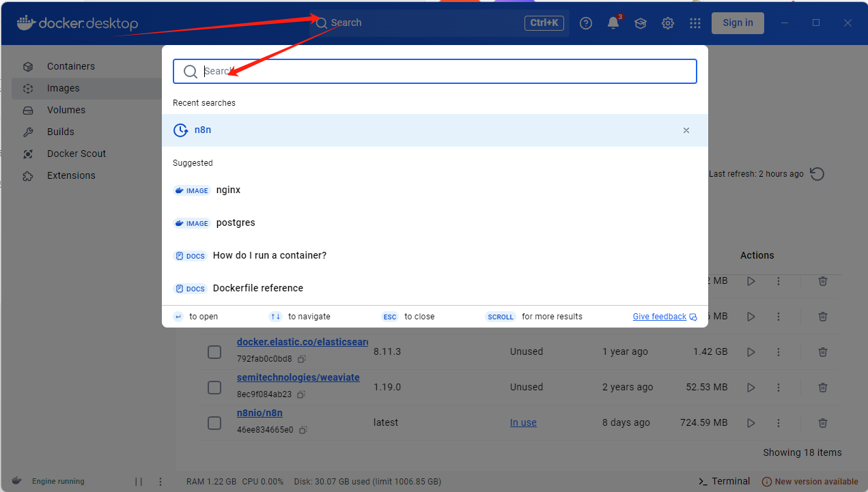
Task: Click Showing 18 items text
Action: point(802,452)
